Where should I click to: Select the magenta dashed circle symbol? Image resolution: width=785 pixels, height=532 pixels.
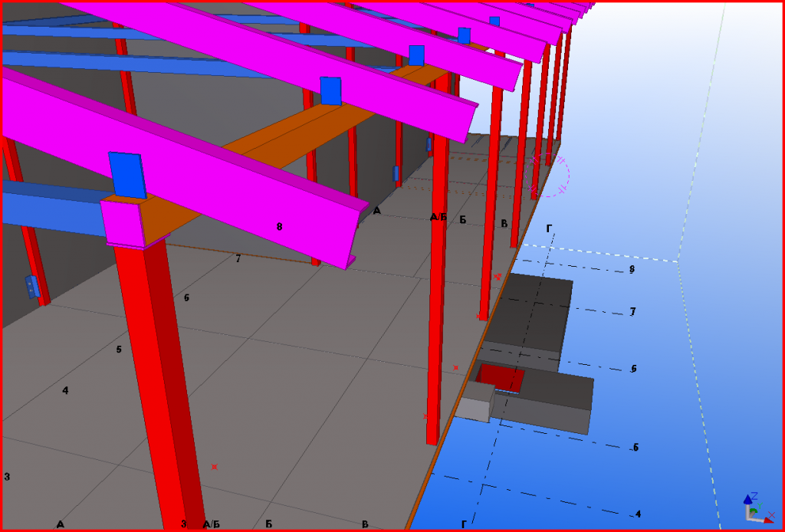tap(547, 176)
